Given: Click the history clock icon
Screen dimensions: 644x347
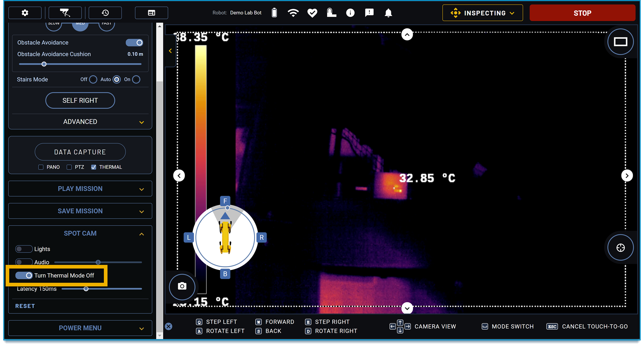Looking at the screenshot, I should (105, 13).
